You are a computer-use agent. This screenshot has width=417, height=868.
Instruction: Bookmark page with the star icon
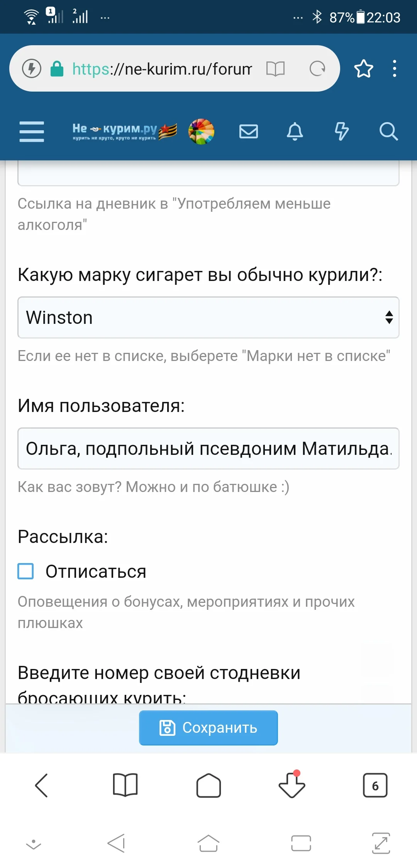pos(364,69)
